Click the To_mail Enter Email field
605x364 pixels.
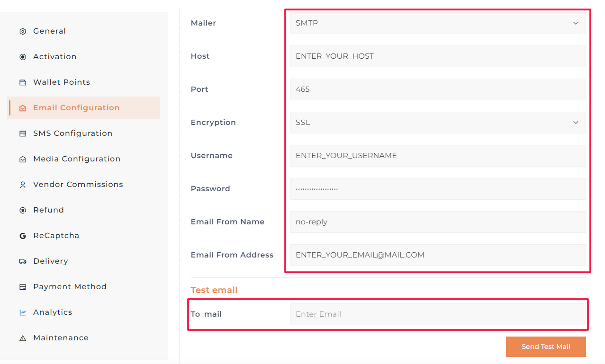438,314
